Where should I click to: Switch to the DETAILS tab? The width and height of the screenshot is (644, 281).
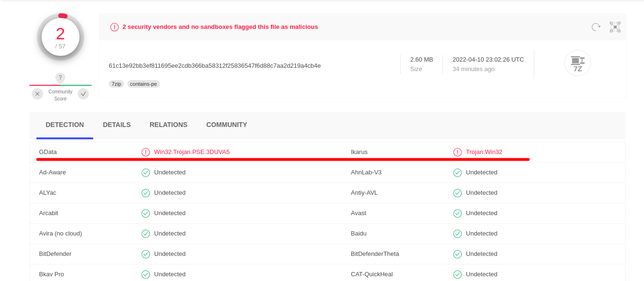[116, 125]
